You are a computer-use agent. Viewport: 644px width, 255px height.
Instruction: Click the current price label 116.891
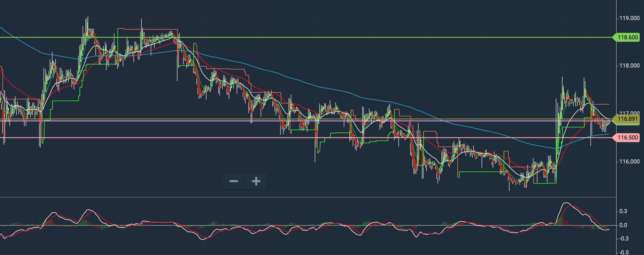click(626, 119)
